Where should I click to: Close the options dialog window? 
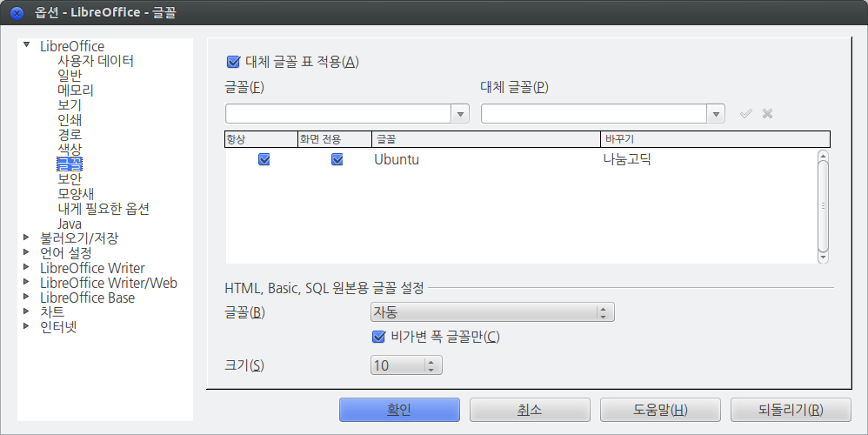17,13
